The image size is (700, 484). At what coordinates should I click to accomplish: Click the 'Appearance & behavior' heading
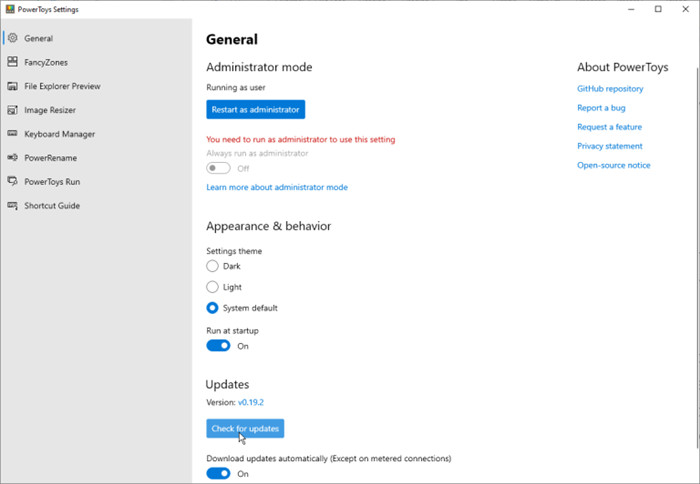click(268, 226)
